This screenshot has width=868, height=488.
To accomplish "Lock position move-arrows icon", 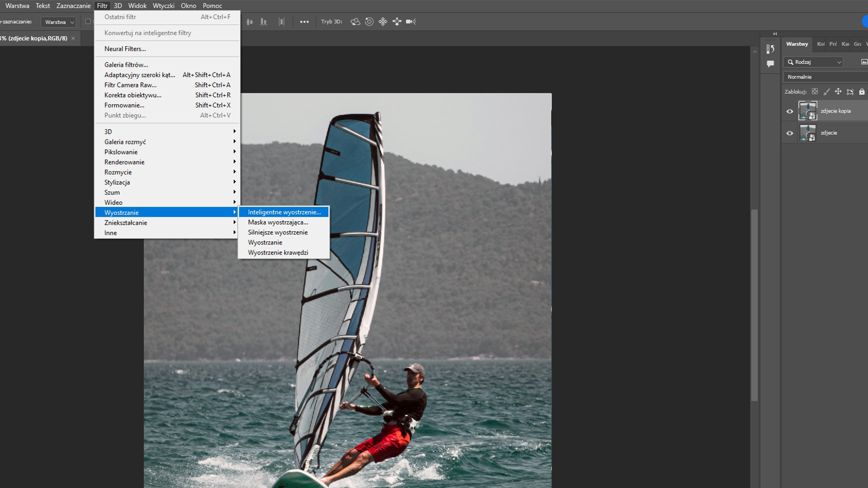I will point(838,92).
